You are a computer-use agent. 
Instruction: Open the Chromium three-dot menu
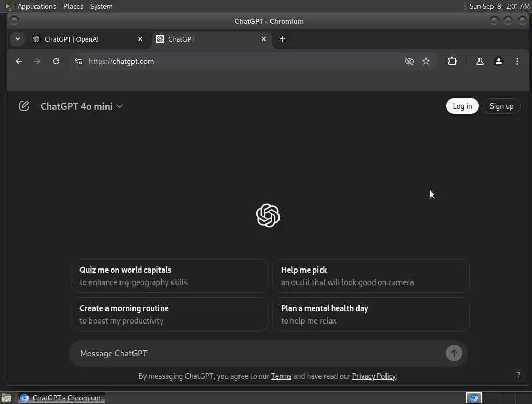tap(517, 61)
